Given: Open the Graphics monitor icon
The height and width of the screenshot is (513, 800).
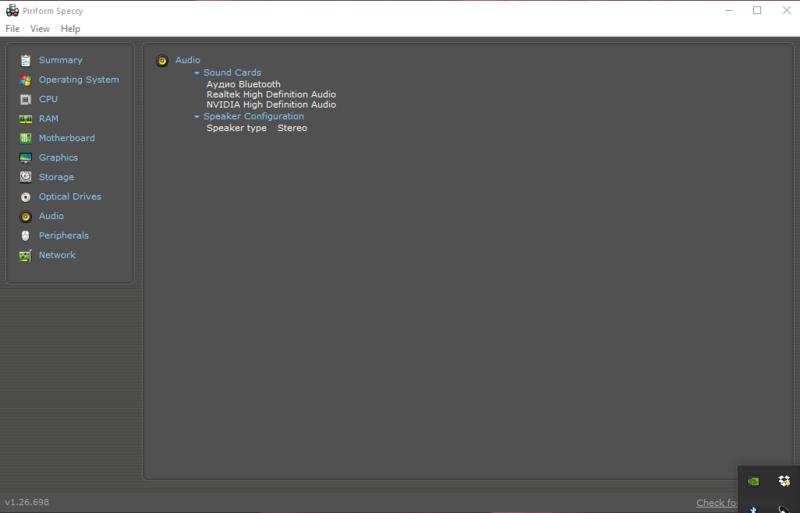Looking at the screenshot, I should 26,158.
